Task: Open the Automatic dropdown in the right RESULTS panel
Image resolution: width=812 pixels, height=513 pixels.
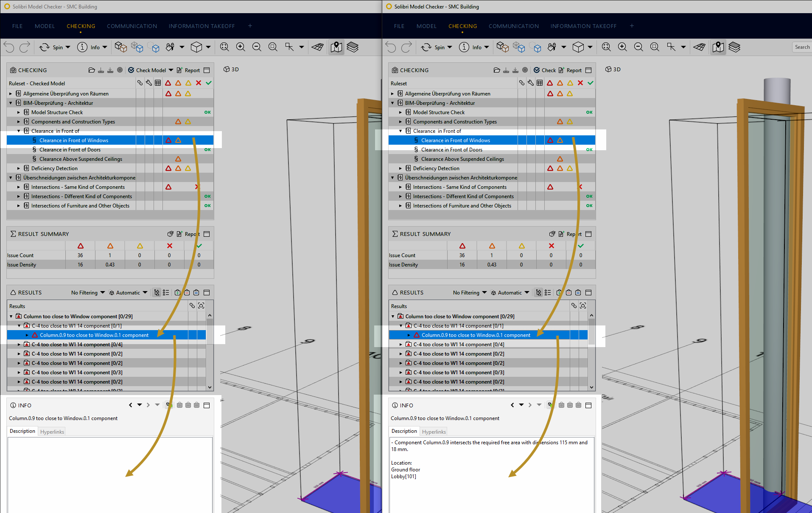Action: [x=510, y=292]
